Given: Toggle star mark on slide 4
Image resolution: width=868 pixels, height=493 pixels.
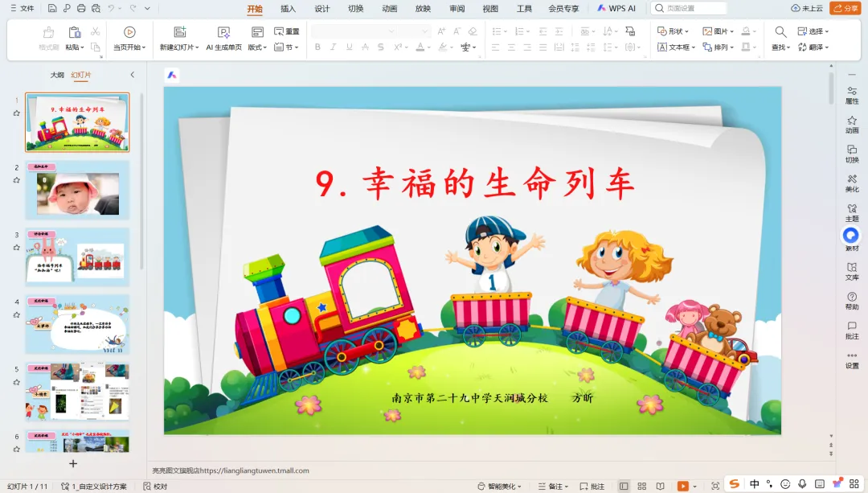Looking at the screenshot, I should point(17,314).
